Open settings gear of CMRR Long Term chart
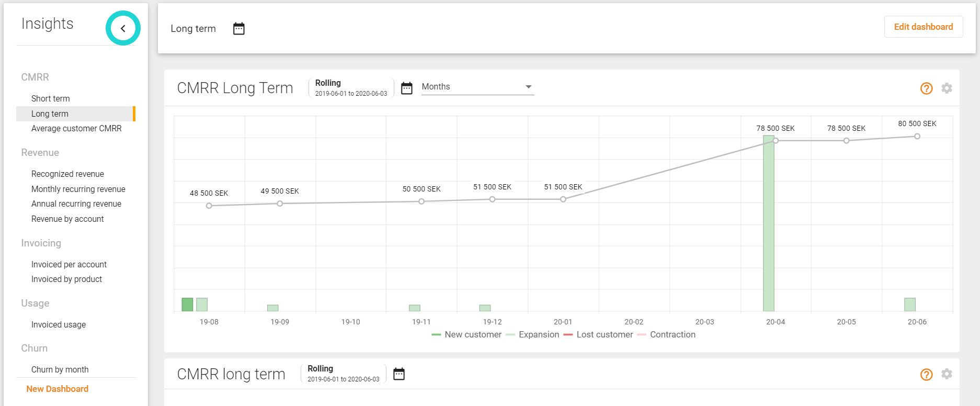The height and width of the screenshot is (406, 980). tap(947, 88)
